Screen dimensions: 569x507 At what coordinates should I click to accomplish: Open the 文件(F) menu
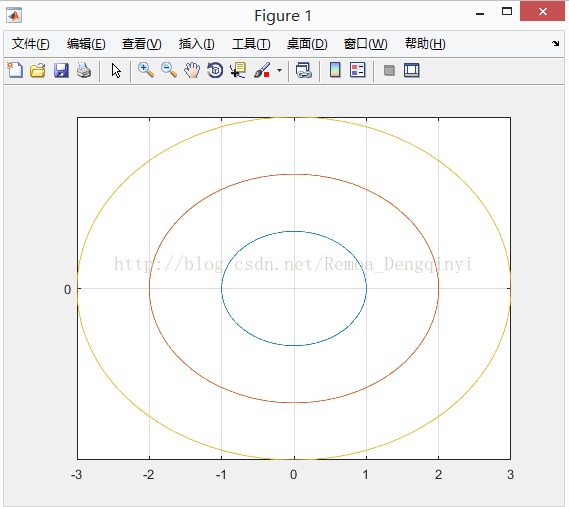pos(30,44)
